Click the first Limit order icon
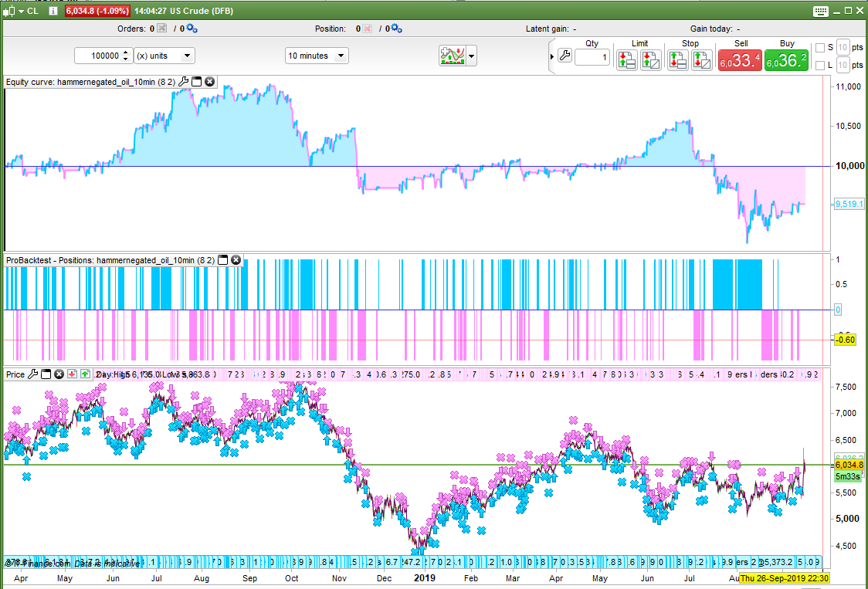Screen dimensions: 868x589 627,60
